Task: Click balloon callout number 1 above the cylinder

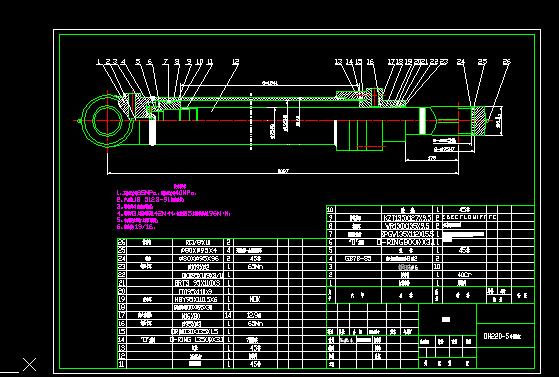Action: pos(99,62)
